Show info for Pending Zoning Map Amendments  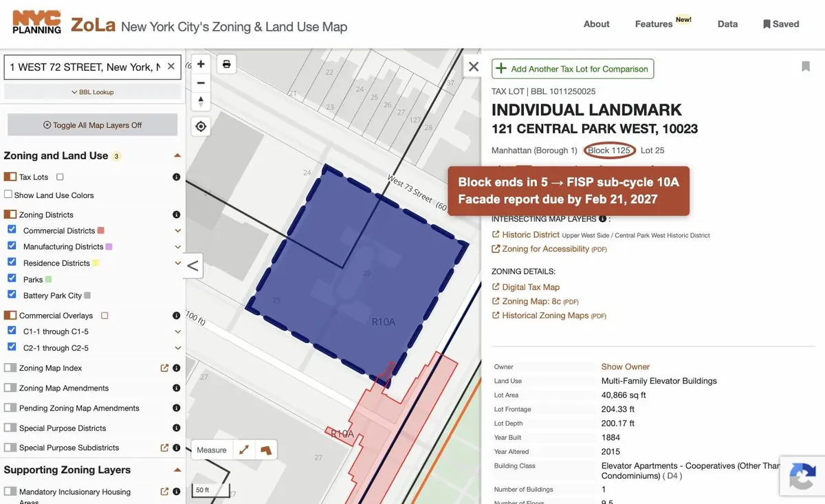(x=176, y=408)
